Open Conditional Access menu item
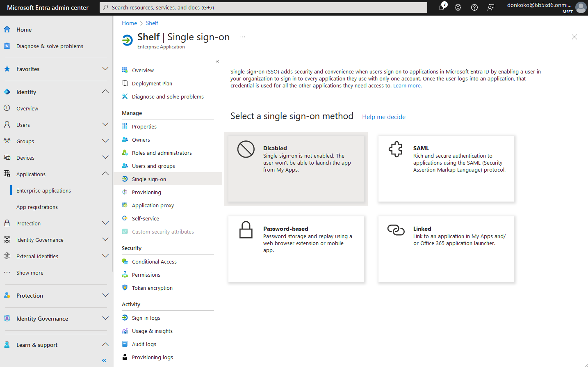The width and height of the screenshot is (588, 367). (154, 261)
